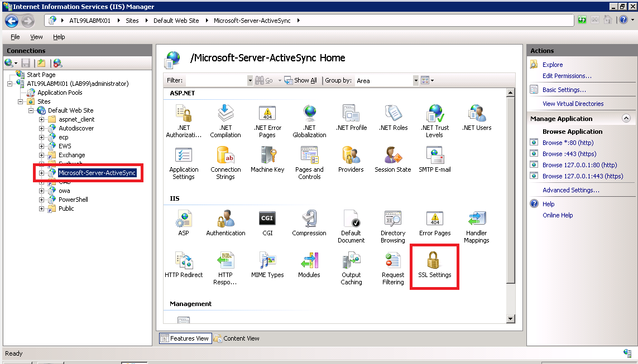Screen dimensions: 638x364
Task: Open Directory Browsing feature
Action: tap(392, 226)
